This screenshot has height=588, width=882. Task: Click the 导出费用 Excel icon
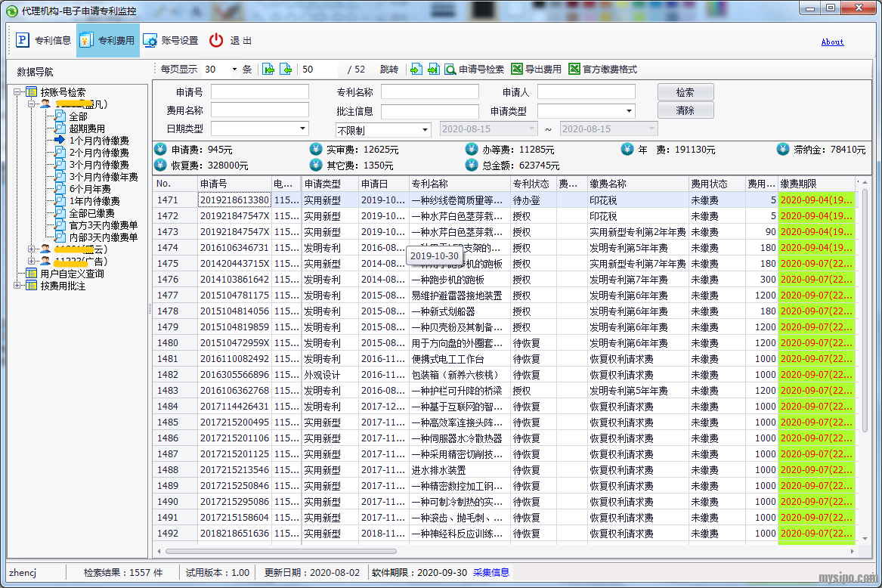(x=517, y=70)
